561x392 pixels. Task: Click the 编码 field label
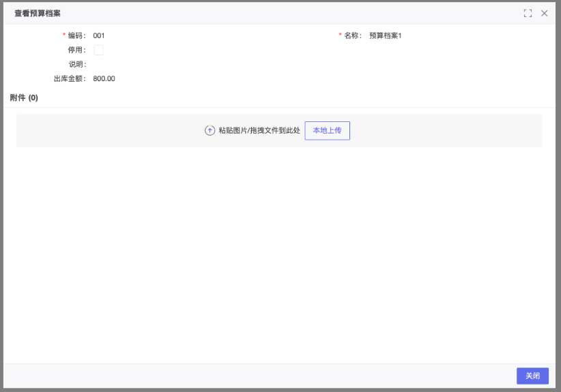tap(75, 35)
